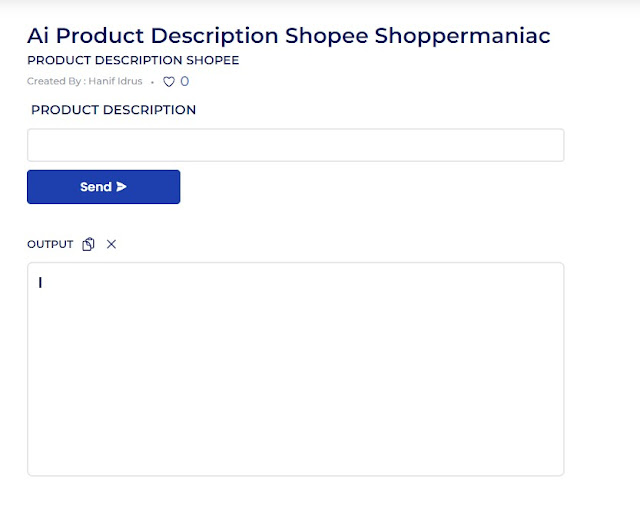
Task: Place cursor at the 'I' text in output
Action: [x=40, y=283]
